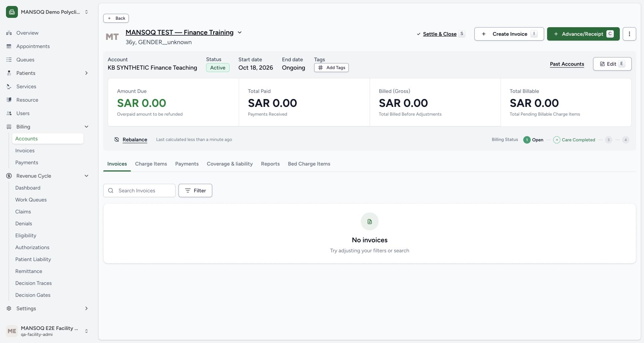Screen dimensions: 644x343
Task: Expand the Settings sidebar section
Action: coord(86,308)
